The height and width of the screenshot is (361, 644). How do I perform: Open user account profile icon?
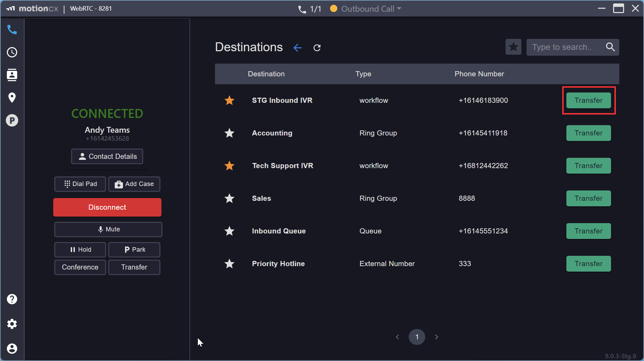(12, 349)
